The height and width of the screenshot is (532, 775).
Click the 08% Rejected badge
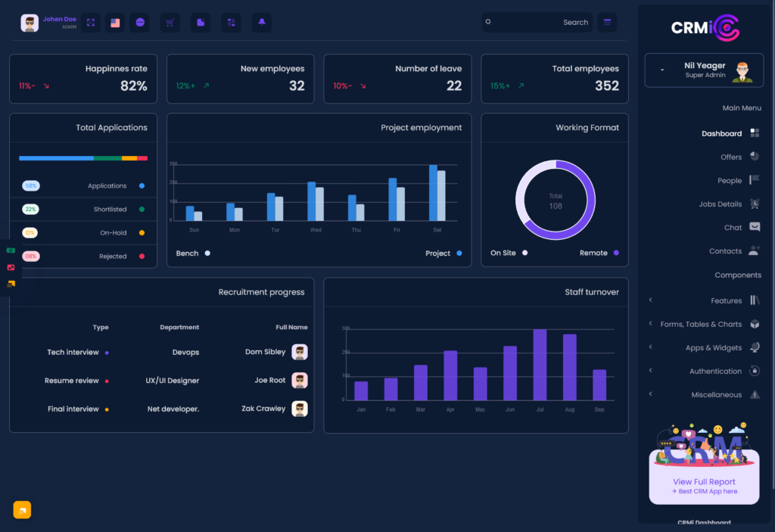[x=30, y=256]
